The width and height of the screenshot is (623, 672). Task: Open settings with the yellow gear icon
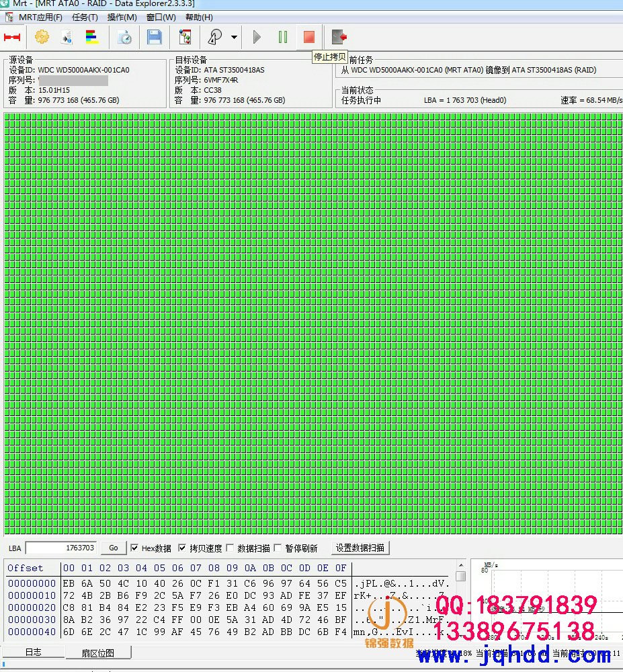[42, 37]
